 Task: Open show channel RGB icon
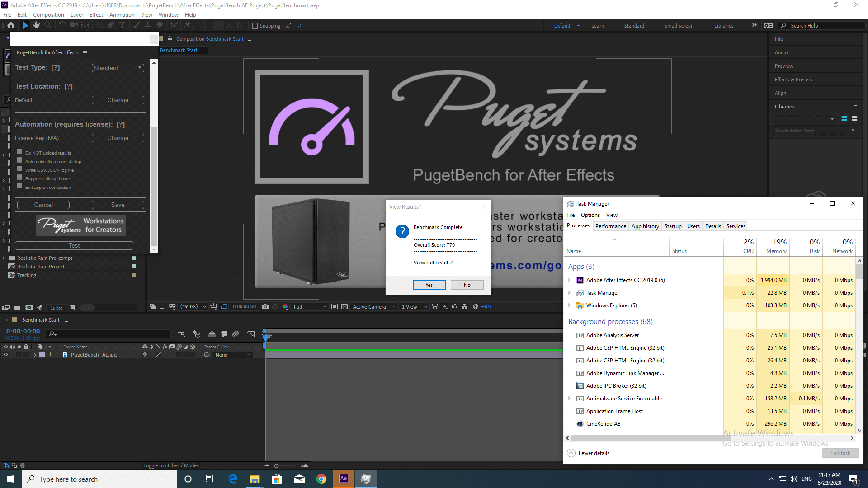tap(285, 307)
